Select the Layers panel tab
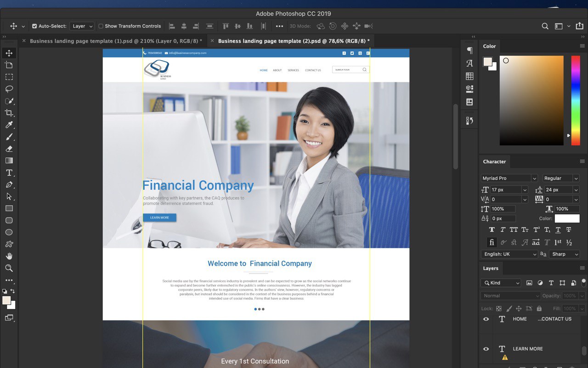 point(491,268)
